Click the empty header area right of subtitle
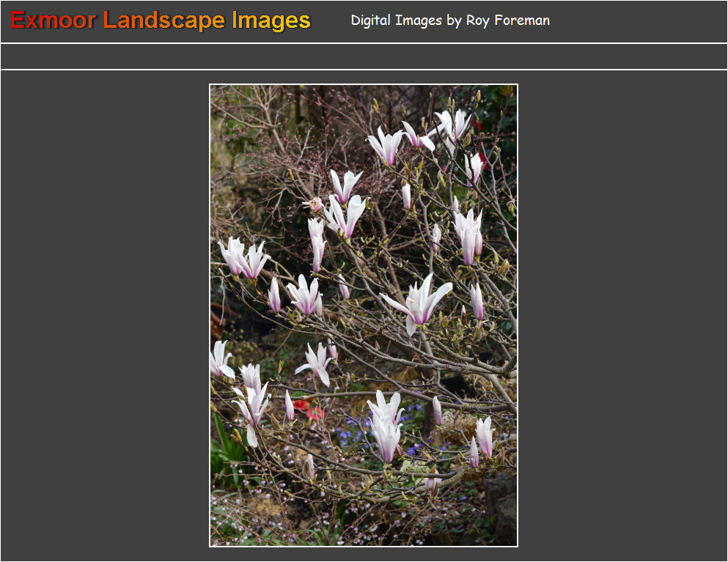The height and width of the screenshot is (562, 728). [x=638, y=21]
